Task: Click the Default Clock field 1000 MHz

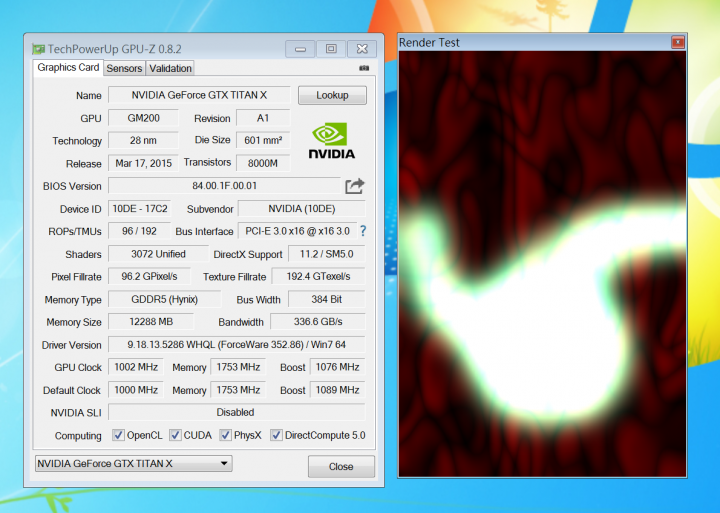Action: pyautogui.click(x=136, y=390)
